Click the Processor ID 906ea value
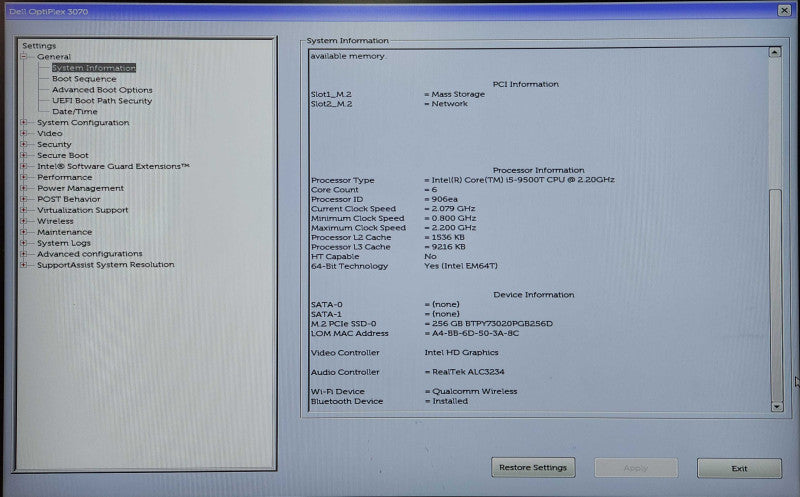This screenshot has width=800, height=497. point(444,199)
